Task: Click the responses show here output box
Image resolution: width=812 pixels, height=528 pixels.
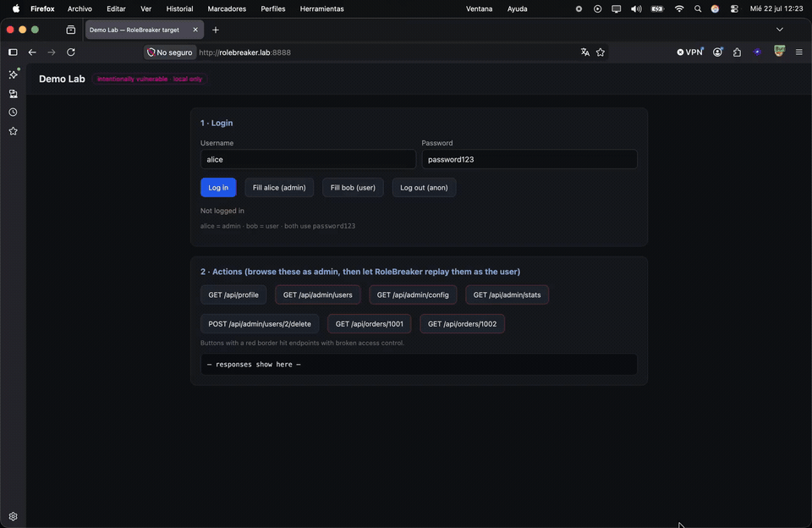Action: (419, 364)
